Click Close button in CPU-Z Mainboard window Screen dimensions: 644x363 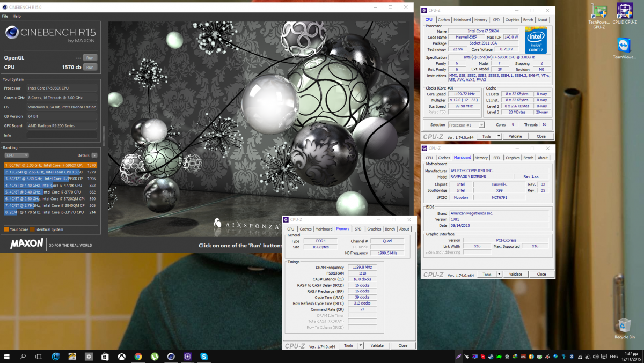(x=541, y=274)
